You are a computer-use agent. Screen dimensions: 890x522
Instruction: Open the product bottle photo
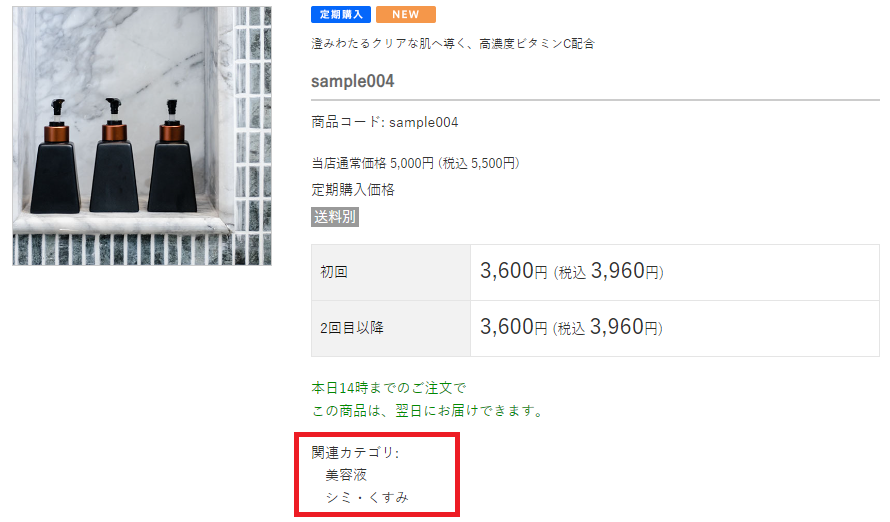[x=142, y=136]
